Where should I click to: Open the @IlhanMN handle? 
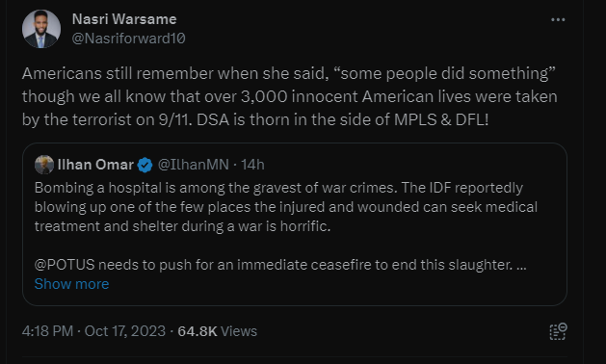194,165
